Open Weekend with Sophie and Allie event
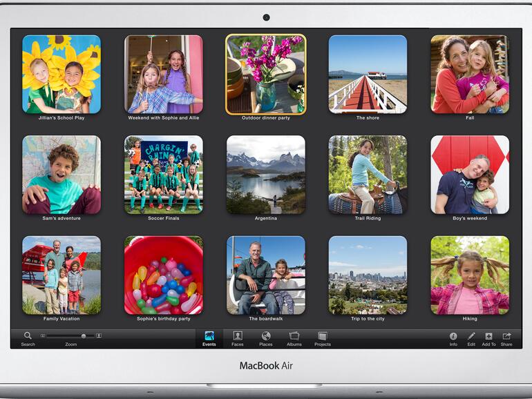The image size is (532, 399). [x=164, y=75]
